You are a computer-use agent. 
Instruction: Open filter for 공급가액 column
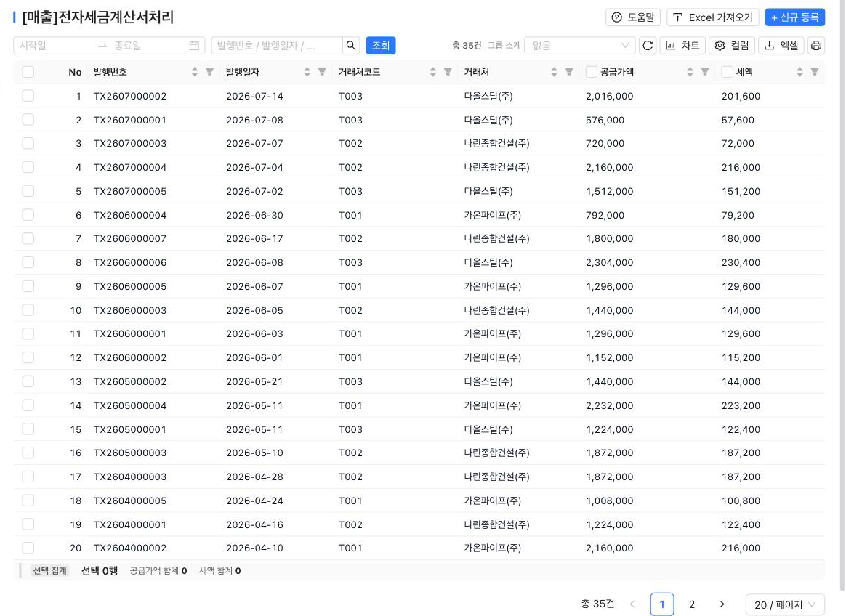point(705,72)
